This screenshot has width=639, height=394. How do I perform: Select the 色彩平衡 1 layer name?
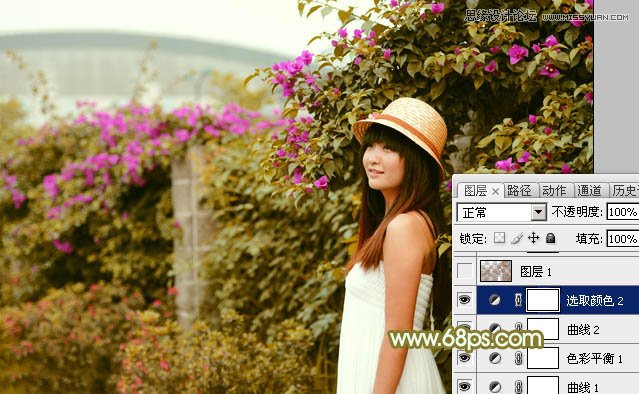(x=595, y=359)
